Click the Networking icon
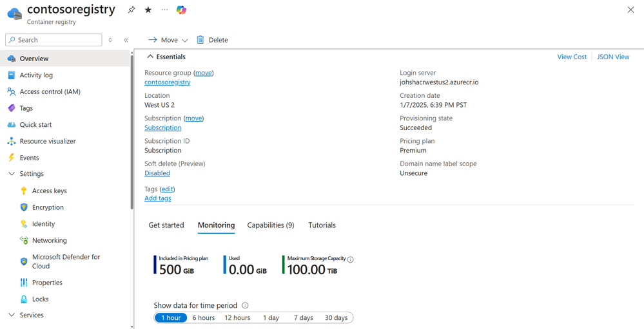Screen dimensions: 644x329 tap(24, 240)
